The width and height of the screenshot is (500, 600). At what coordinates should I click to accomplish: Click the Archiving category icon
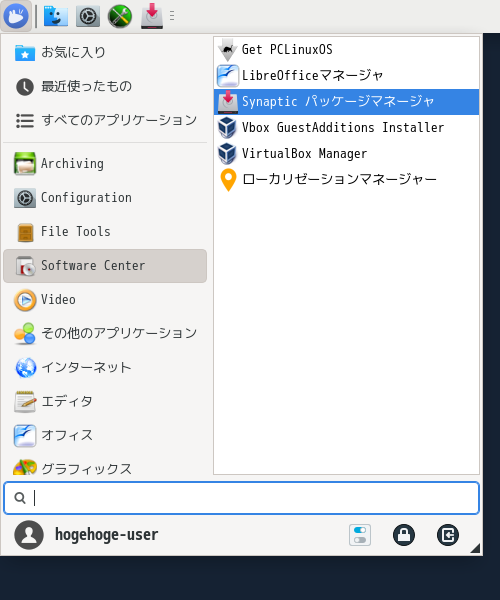point(25,164)
